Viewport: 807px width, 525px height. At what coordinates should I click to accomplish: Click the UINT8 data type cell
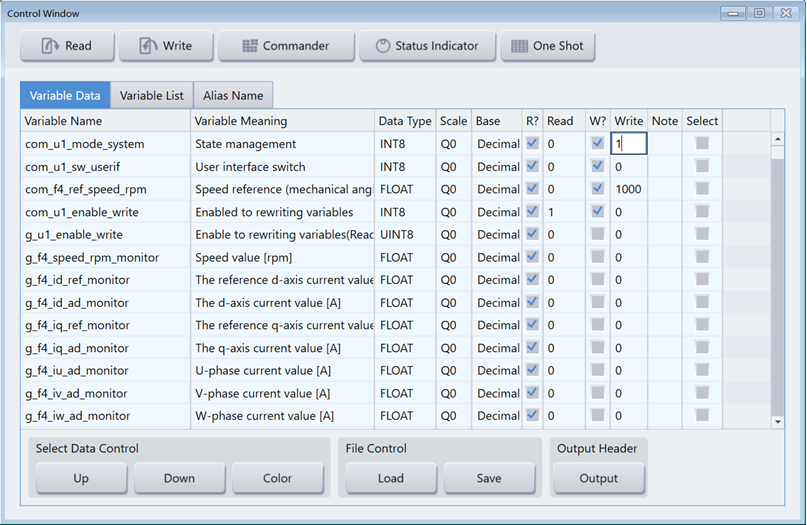coord(405,235)
